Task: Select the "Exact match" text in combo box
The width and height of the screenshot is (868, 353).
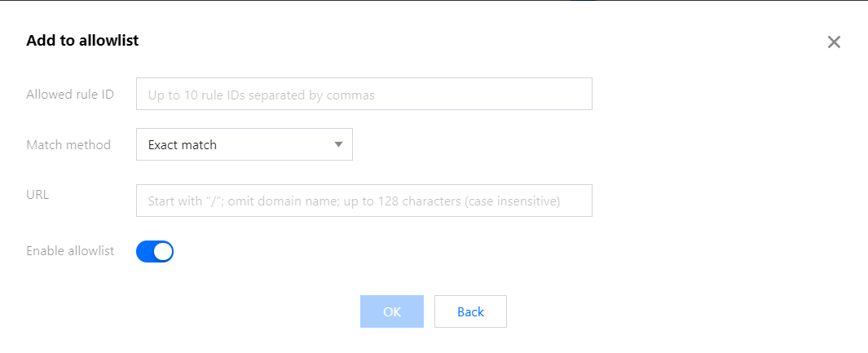Action: coord(183,145)
